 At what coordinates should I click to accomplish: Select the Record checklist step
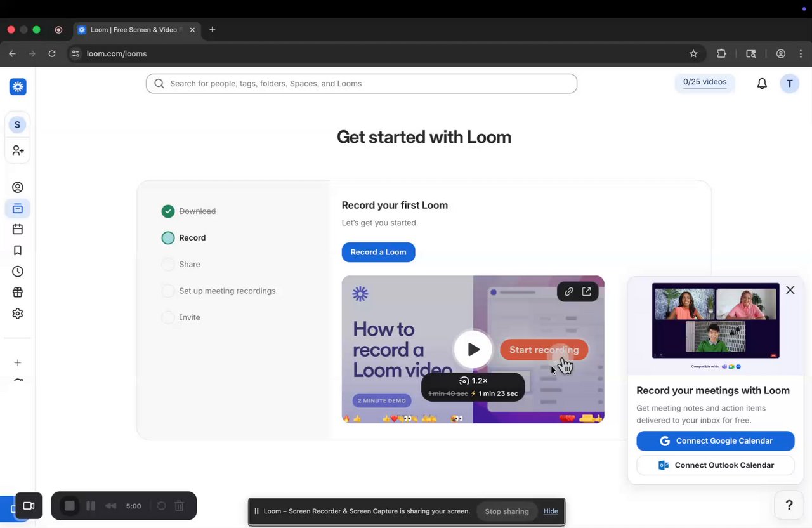(x=184, y=238)
